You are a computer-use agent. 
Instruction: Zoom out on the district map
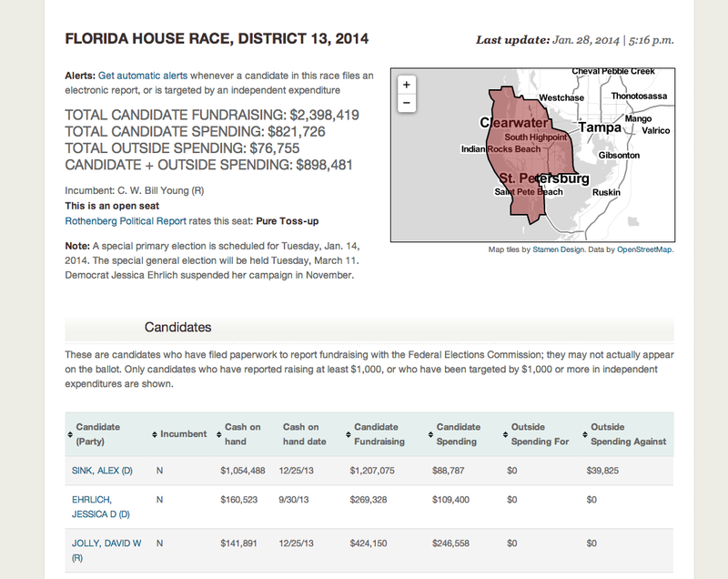(406, 103)
